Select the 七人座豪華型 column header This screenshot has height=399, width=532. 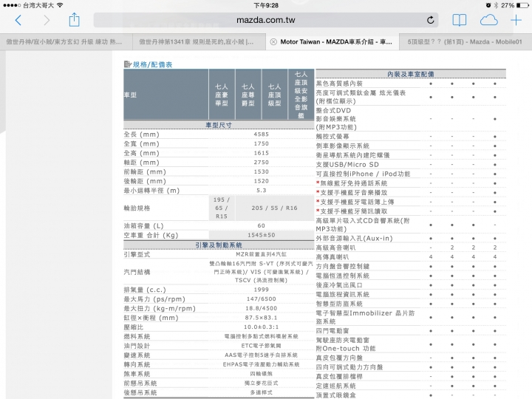pos(222,95)
